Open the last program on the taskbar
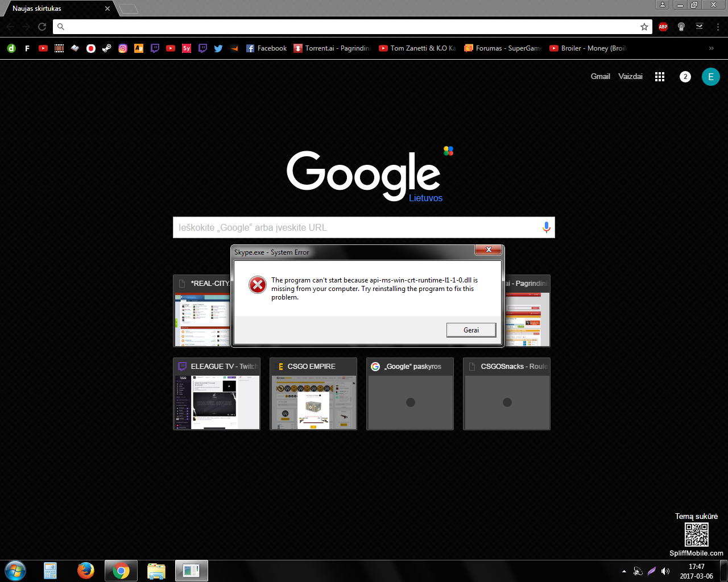 pos(192,571)
